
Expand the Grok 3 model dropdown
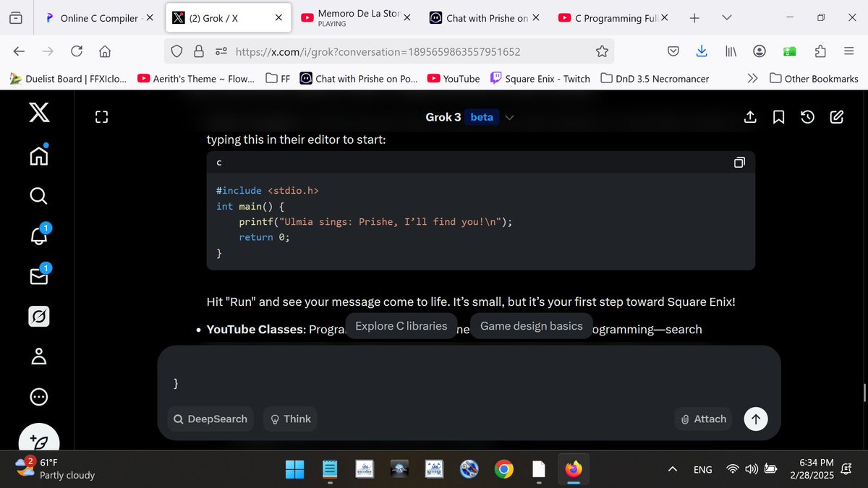(509, 117)
